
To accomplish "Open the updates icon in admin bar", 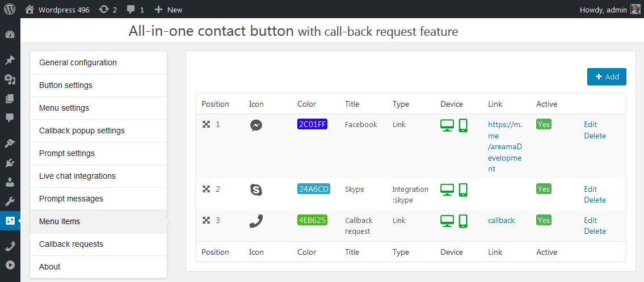I will (x=104, y=10).
